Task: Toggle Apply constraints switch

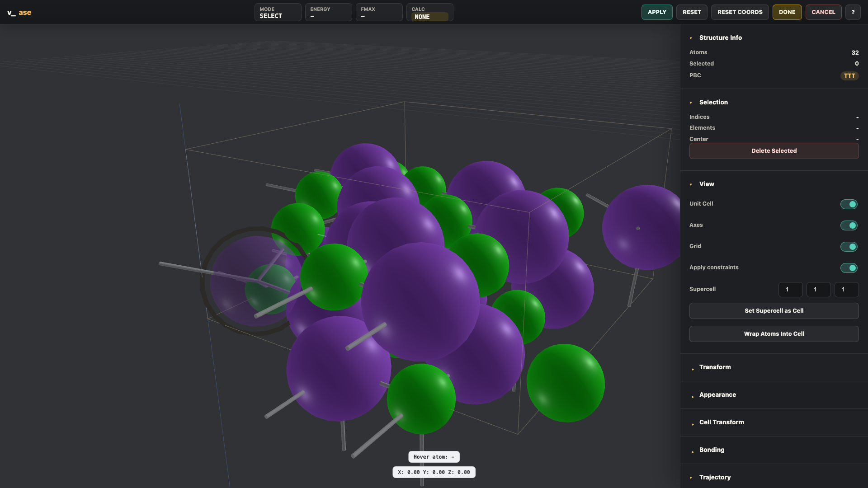Action: coord(849,268)
